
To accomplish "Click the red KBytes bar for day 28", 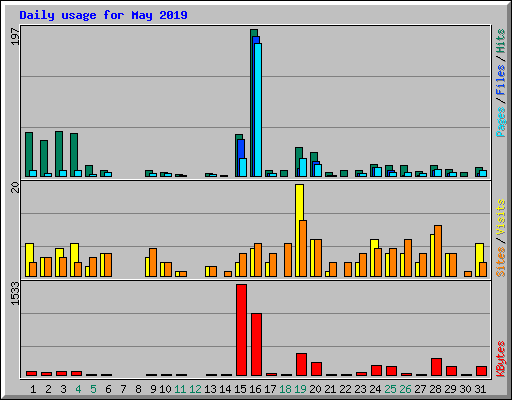I will [436, 367].
